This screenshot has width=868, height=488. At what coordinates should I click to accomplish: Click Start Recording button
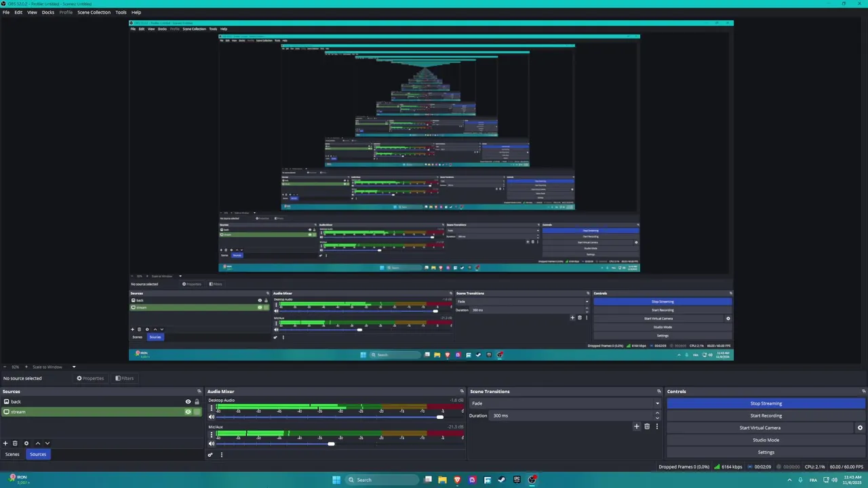(x=766, y=415)
